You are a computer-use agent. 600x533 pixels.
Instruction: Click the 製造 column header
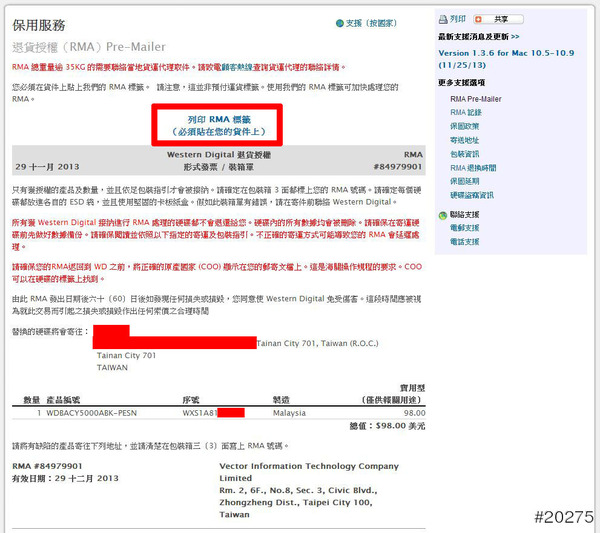coord(281,400)
